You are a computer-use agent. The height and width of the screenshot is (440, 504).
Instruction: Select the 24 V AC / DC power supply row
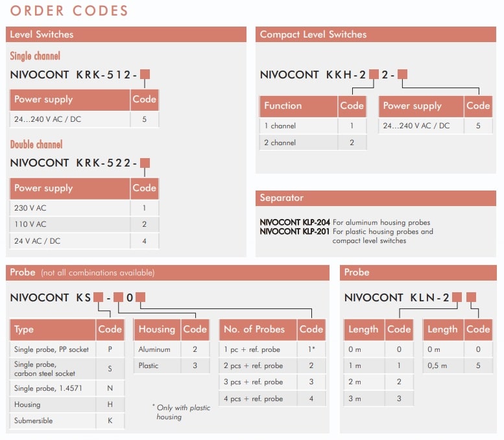pyautogui.click(x=84, y=241)
